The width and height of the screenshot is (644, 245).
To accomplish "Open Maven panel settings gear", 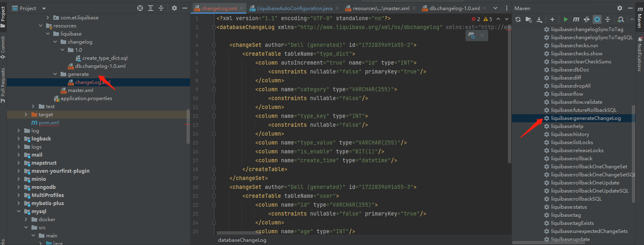I will coord(620,8).
